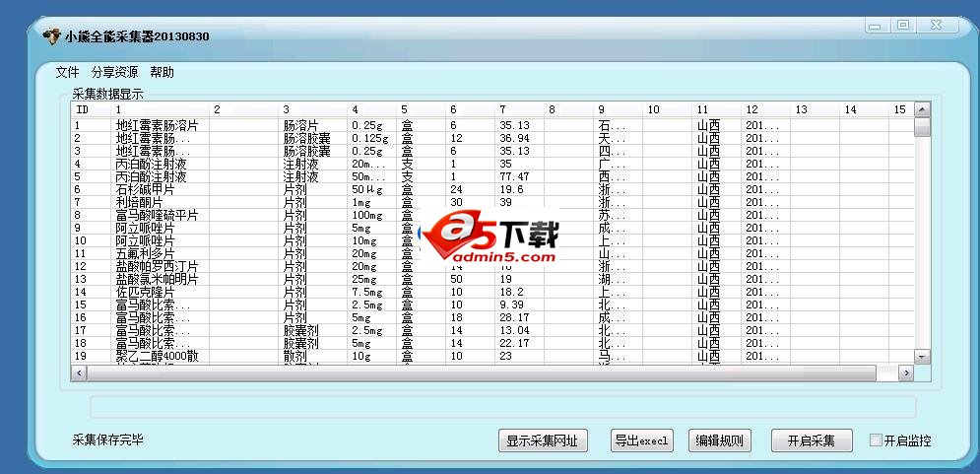Click price cell 13.04
This screenshot has height=474, width=980.
[x=514, y=330]
